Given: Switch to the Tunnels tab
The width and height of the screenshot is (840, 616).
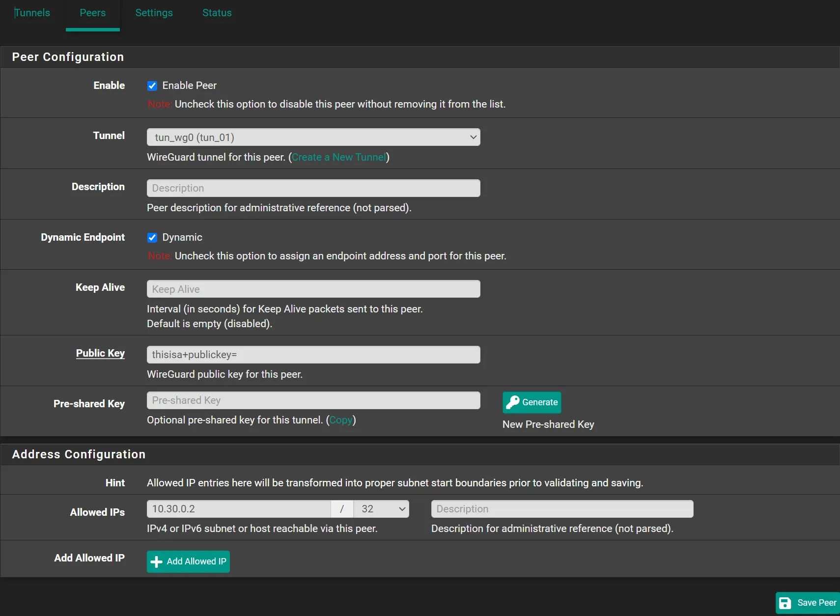Looking at the screenshot, I should coord(32,13).
